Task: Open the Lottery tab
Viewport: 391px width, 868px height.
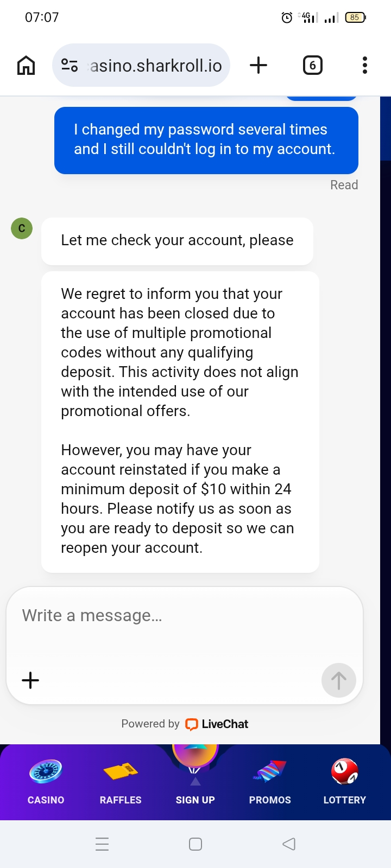Action: click(344, 782)
